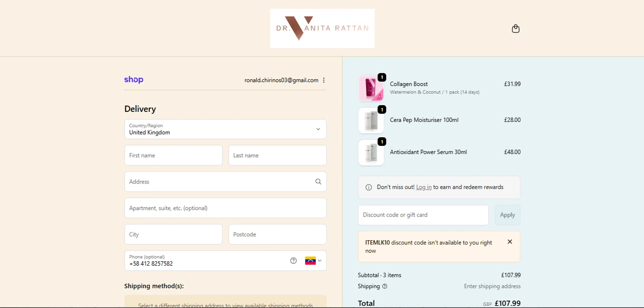Click the Postcode field
This screenshot has height=308, width=644.
277,234
